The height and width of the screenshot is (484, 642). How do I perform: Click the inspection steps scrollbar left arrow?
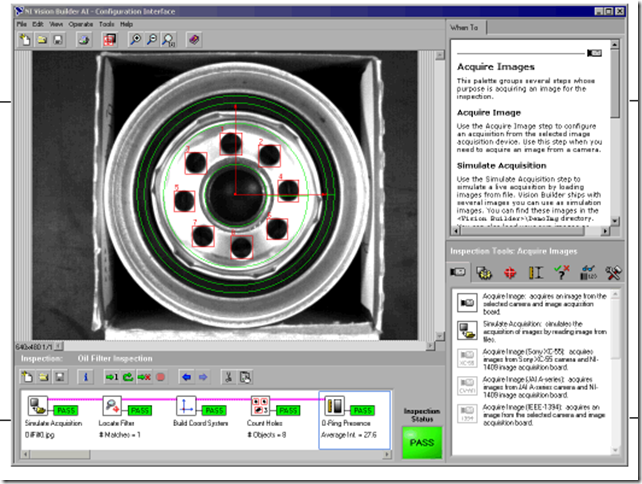coord(25,454)
